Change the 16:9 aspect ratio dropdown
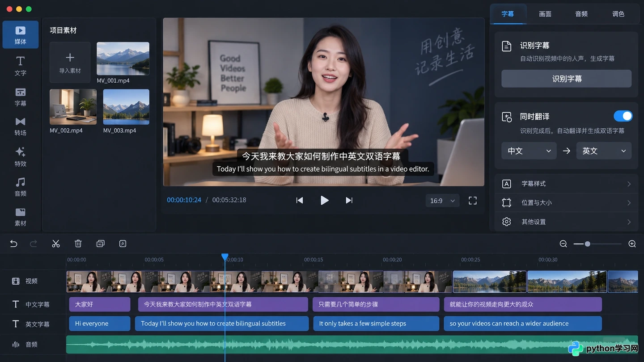 tap(443, 201)
